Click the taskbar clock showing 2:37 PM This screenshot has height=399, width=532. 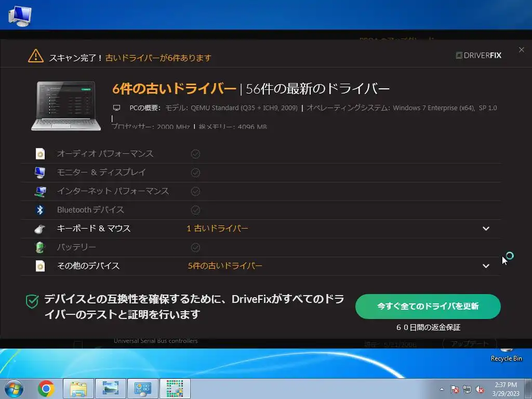coord(506,389)
